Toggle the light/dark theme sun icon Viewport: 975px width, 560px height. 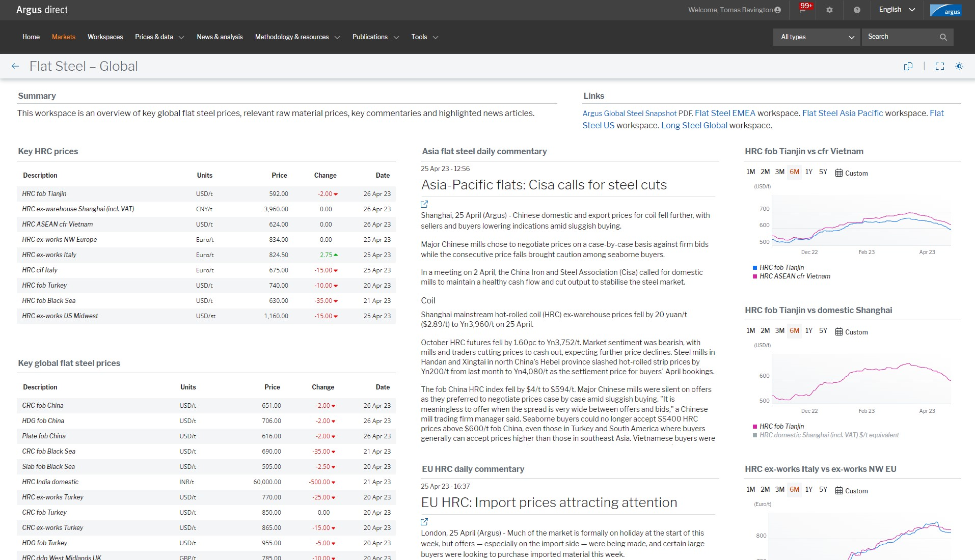coord(959,66)
